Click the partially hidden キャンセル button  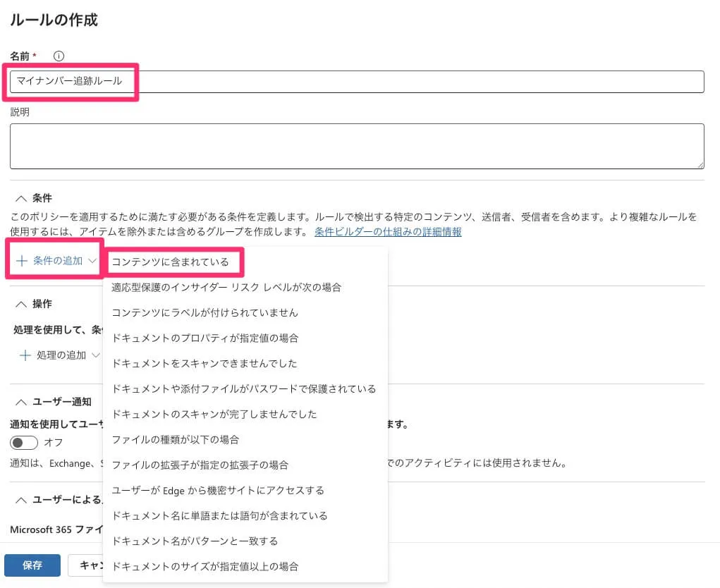click(x=86, y=565)
